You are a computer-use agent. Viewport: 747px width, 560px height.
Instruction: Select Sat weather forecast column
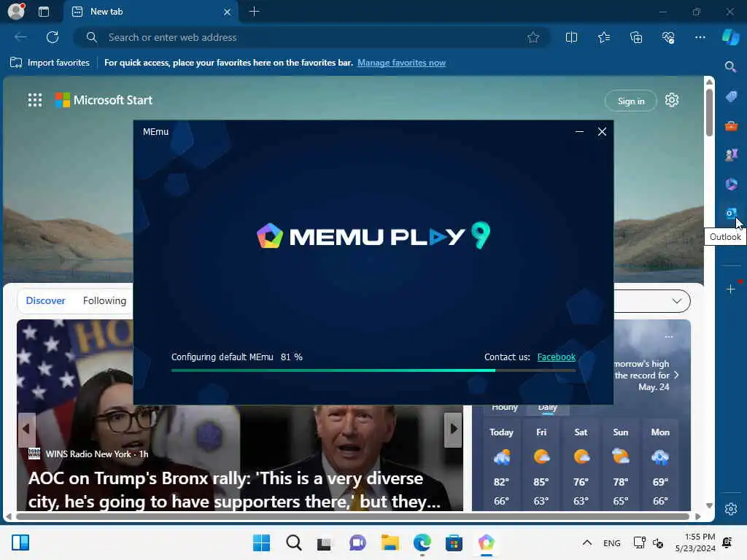tap(581, 466)
